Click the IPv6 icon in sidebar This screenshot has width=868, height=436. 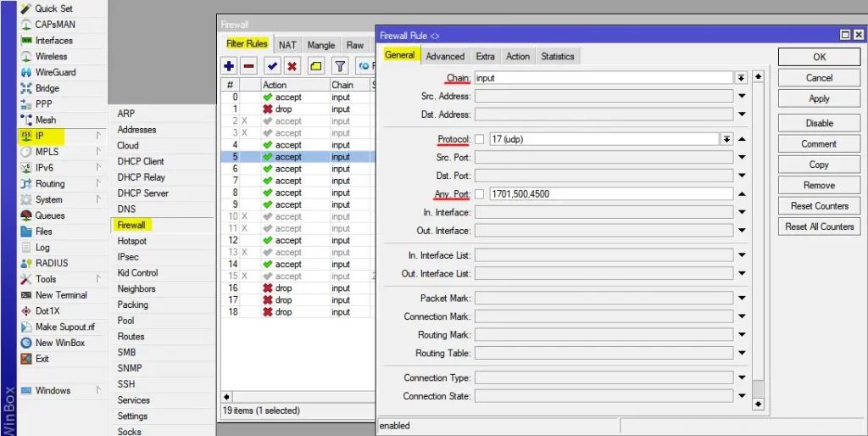26,168
